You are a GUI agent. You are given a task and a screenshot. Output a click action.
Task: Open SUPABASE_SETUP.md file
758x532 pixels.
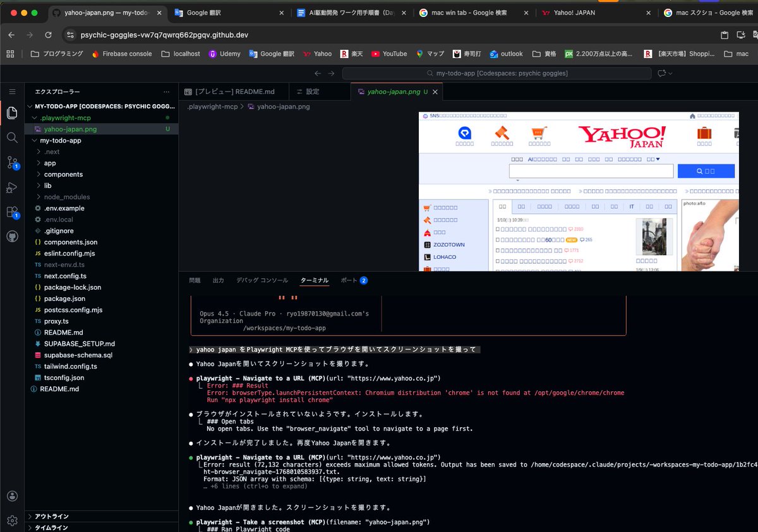point(101,344)
